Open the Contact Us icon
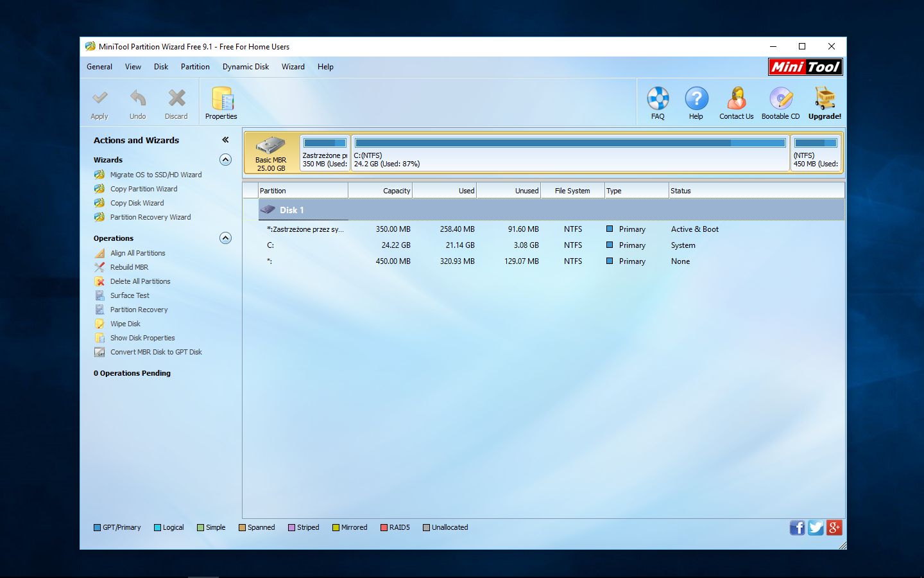924x578 pixels. pyautogui.click(x=736, y=99)
